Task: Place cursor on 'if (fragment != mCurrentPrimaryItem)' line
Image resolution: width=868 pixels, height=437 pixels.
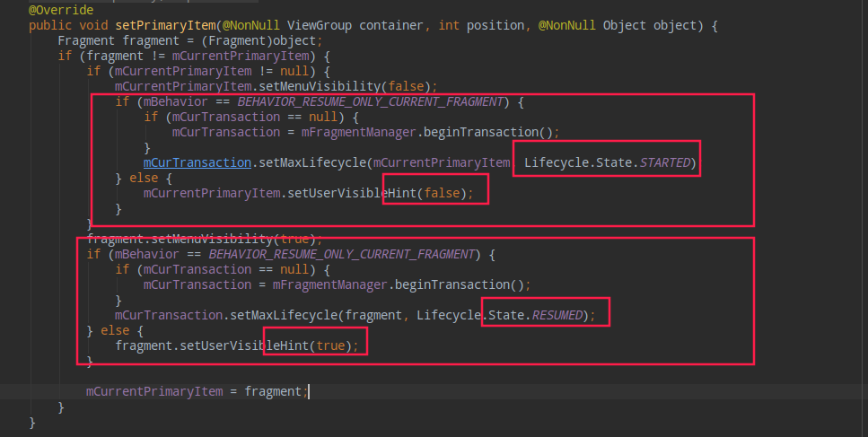Action: tap(194, 56)
